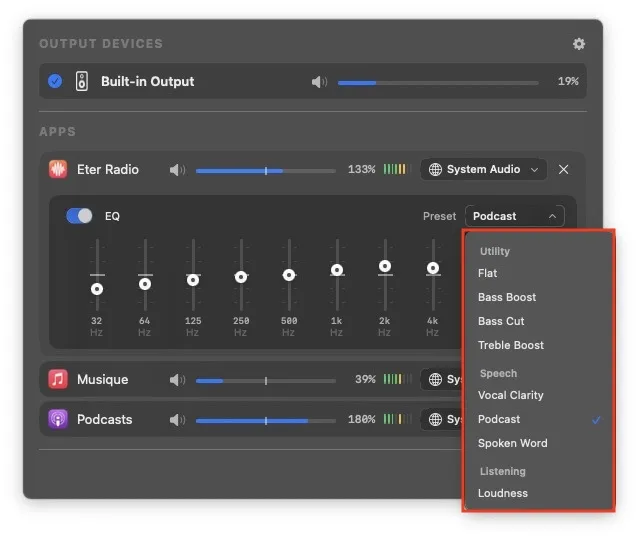
Task: Choose the Loudness preset
Action: tap(539, 493)
